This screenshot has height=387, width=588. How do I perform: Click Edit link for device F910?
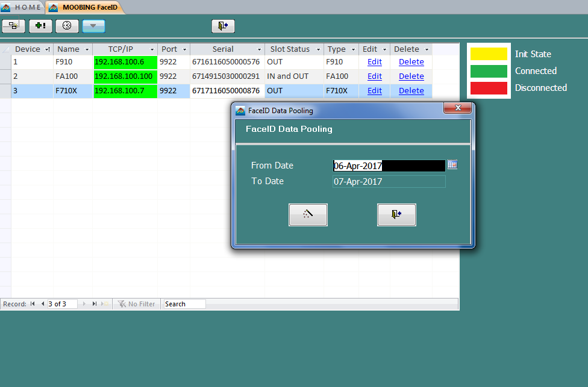click(x=374, y=62)
